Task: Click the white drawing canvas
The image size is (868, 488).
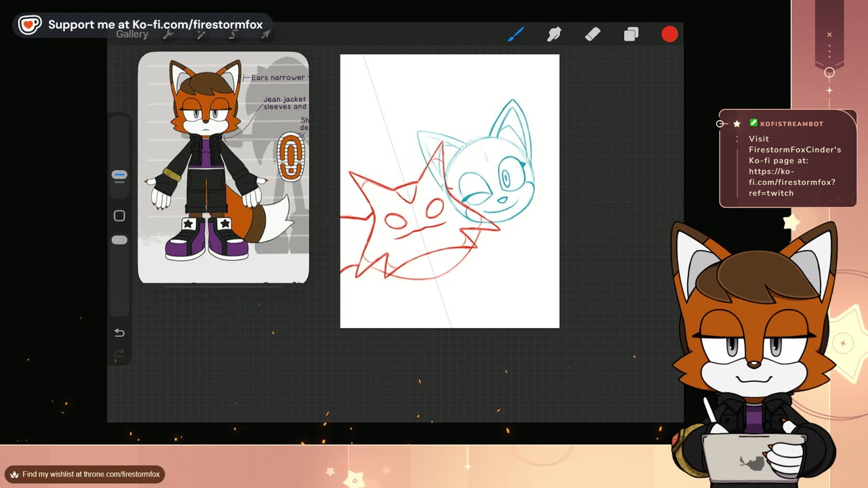Action: coord(450,191)
